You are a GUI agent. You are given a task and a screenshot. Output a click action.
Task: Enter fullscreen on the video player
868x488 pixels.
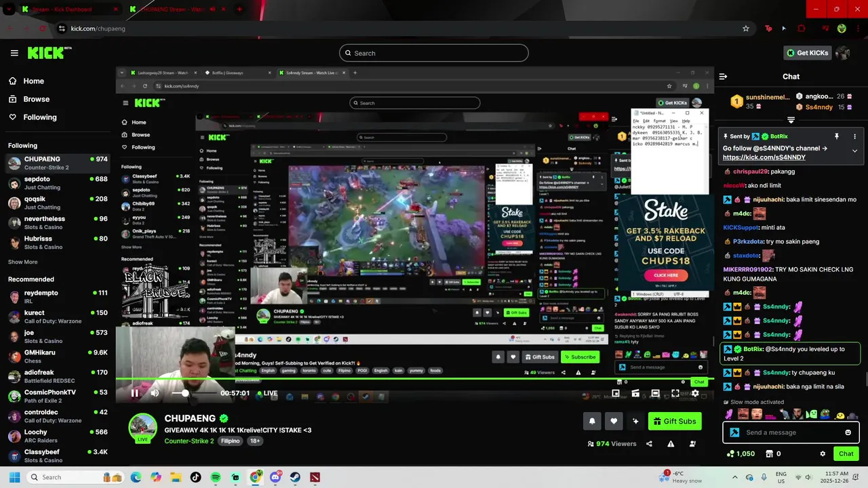click(675, 393)
